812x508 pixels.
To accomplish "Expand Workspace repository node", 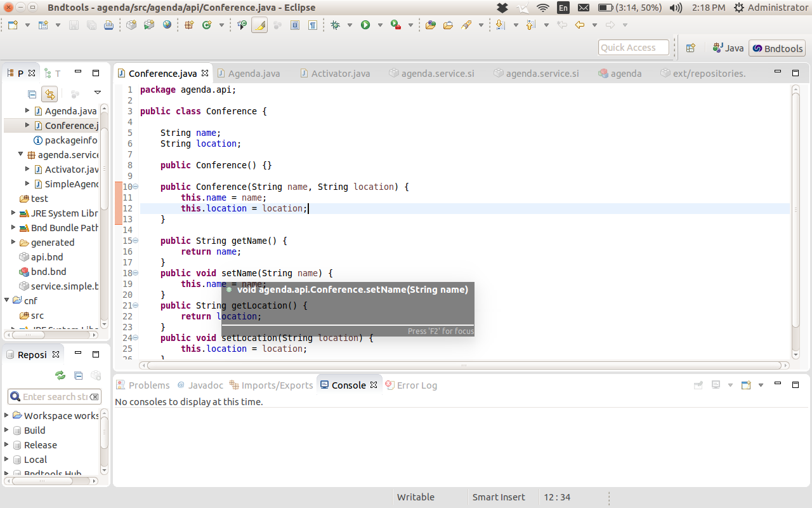I will (x=6, y=415).
